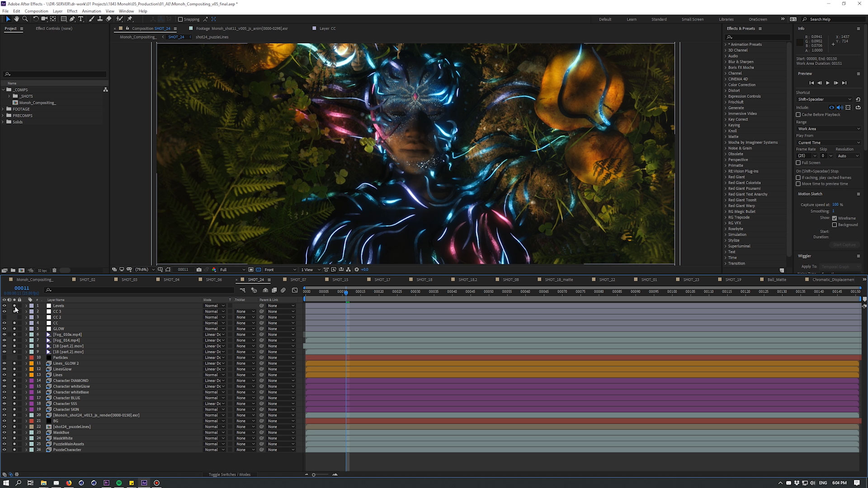Check If caching, play cached frames
This screenshot has height=488, width=868.
point(798,178)
